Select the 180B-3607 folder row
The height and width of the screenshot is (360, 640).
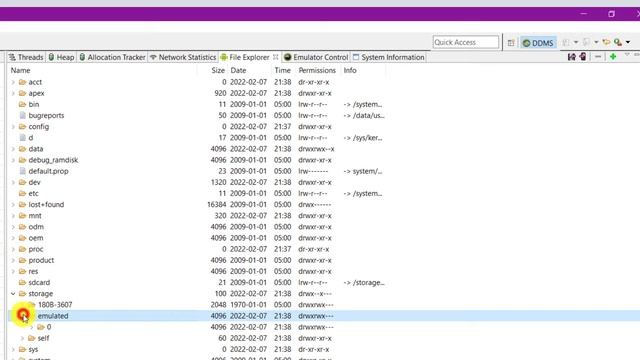tap(324, 305)
